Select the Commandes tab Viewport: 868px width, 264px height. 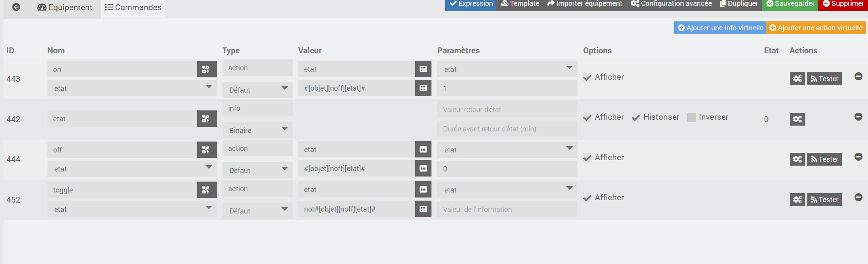pyautogui.click(x=133, y=7)
